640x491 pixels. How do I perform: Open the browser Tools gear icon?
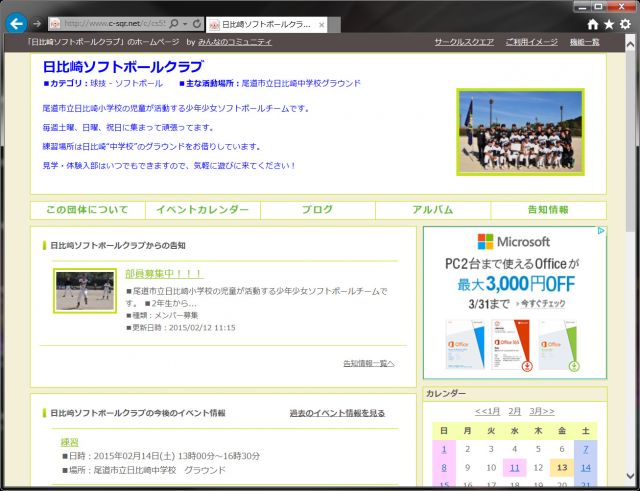625,23
